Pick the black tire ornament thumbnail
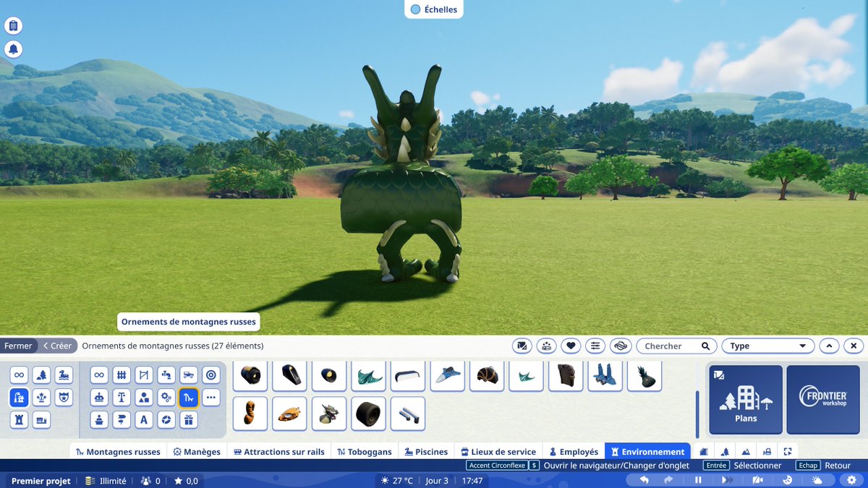868x488 pixels. pos(368,414)
